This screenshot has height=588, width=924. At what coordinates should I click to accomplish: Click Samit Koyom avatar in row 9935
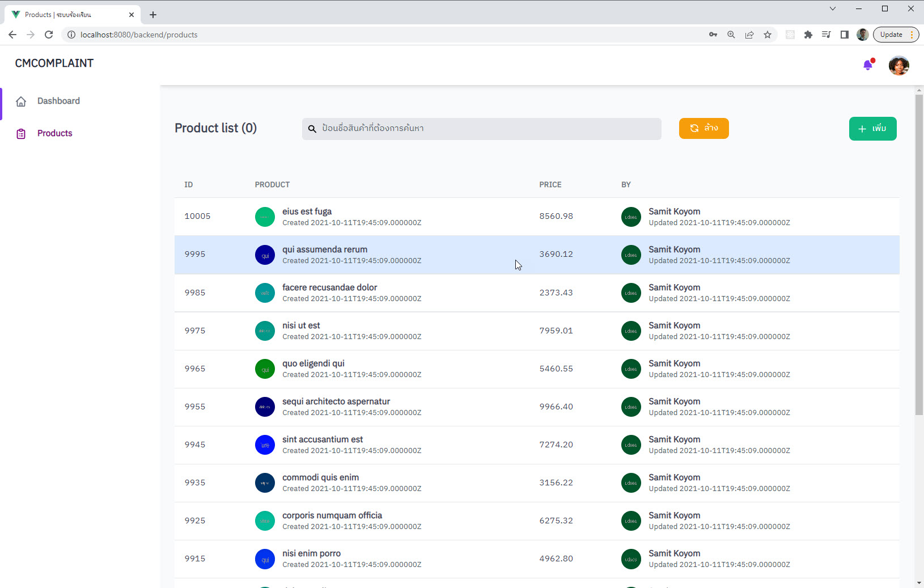(x=631, y=483)
